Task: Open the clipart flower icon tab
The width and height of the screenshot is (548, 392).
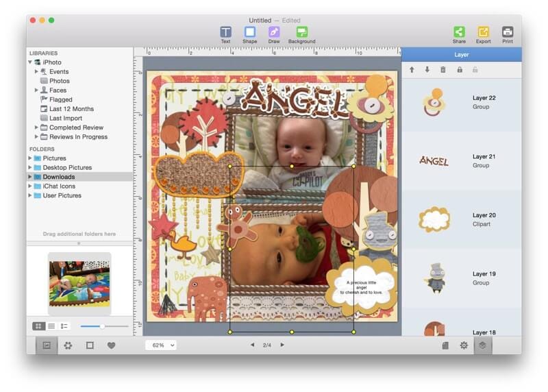Action: point(68,345)
